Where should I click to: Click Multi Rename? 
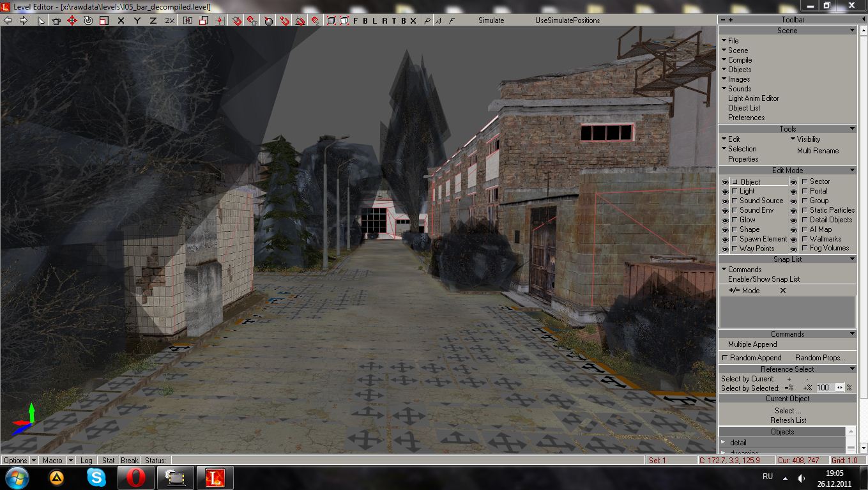pyautogui.click(x=818, y=151)
